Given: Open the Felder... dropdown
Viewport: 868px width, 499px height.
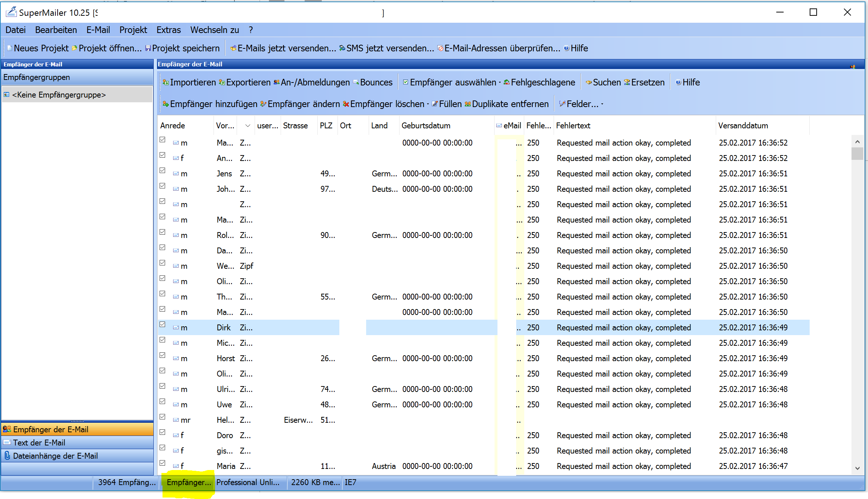Looking at the screenshot, I should coord(602,104).
